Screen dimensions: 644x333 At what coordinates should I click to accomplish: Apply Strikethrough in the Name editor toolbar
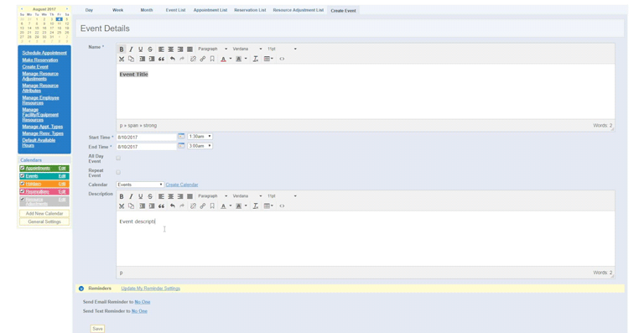click(x=150, y=49)
